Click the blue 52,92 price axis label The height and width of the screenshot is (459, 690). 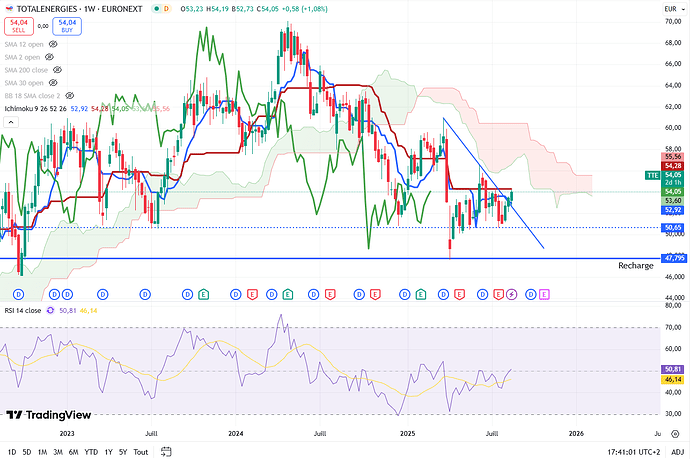click(x=673, y=210)
